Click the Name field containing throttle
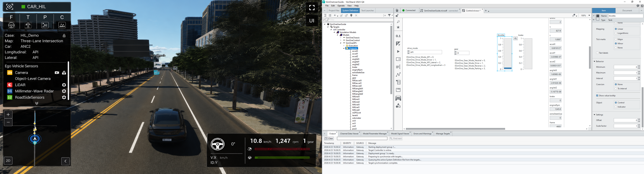Screen dimensions: 644x174 (626, 16)
